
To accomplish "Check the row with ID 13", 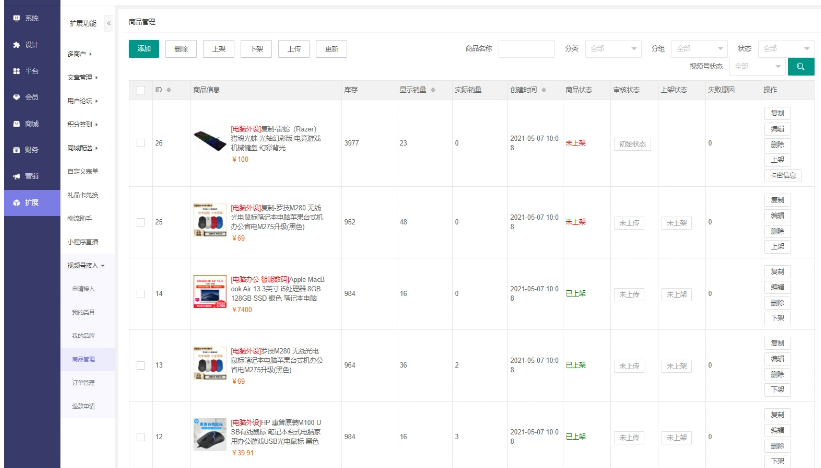I will coord(140,365).
